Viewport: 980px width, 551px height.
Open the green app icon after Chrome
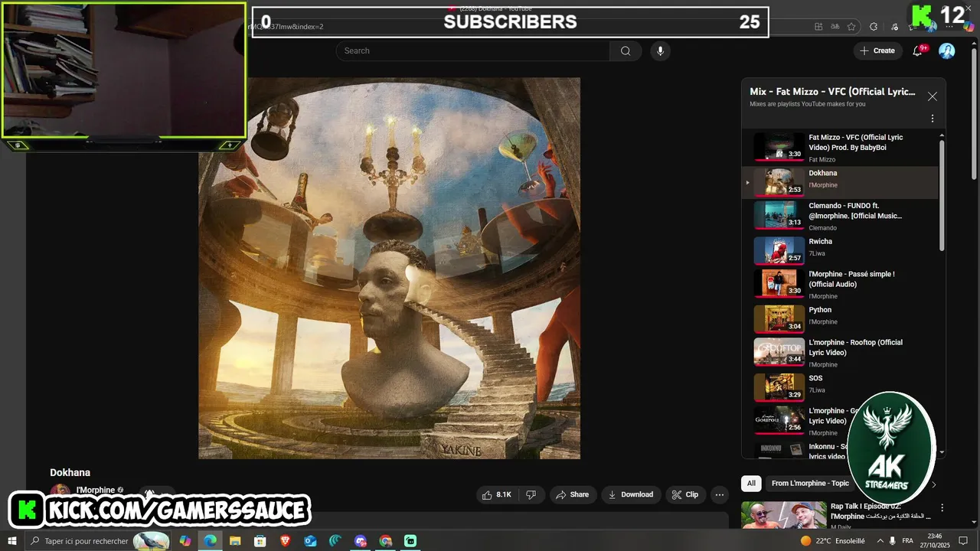[x=411, y=541]
